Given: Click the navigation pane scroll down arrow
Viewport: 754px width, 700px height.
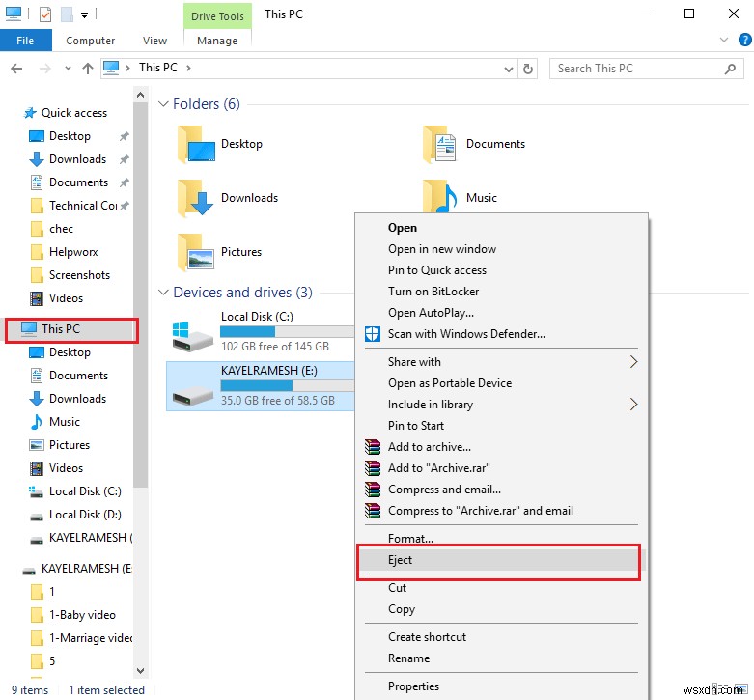Looking at the screenshot, I should [x=140, y=671].
